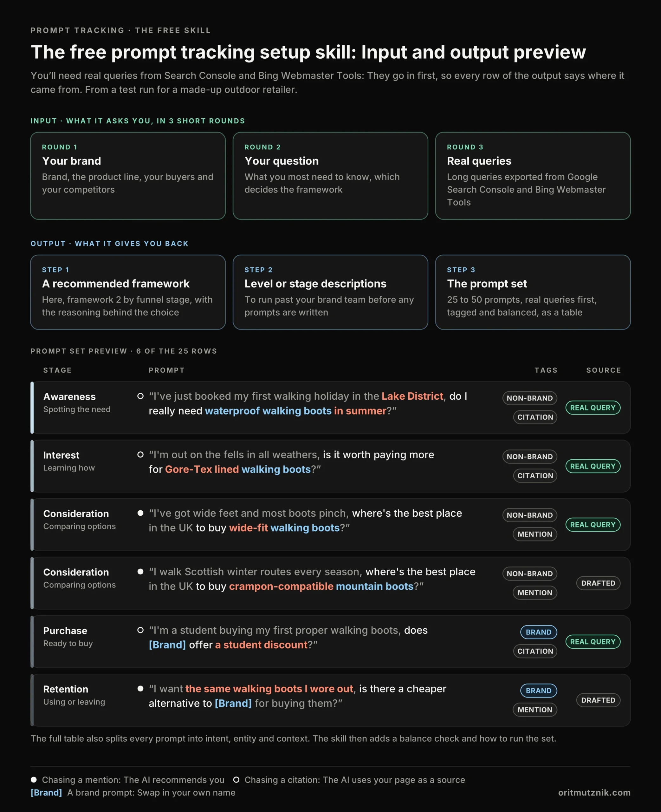Click the CITATION tag in the Purchase row
The height and width of the screenshot is (812, 661).
coord(535,651)
